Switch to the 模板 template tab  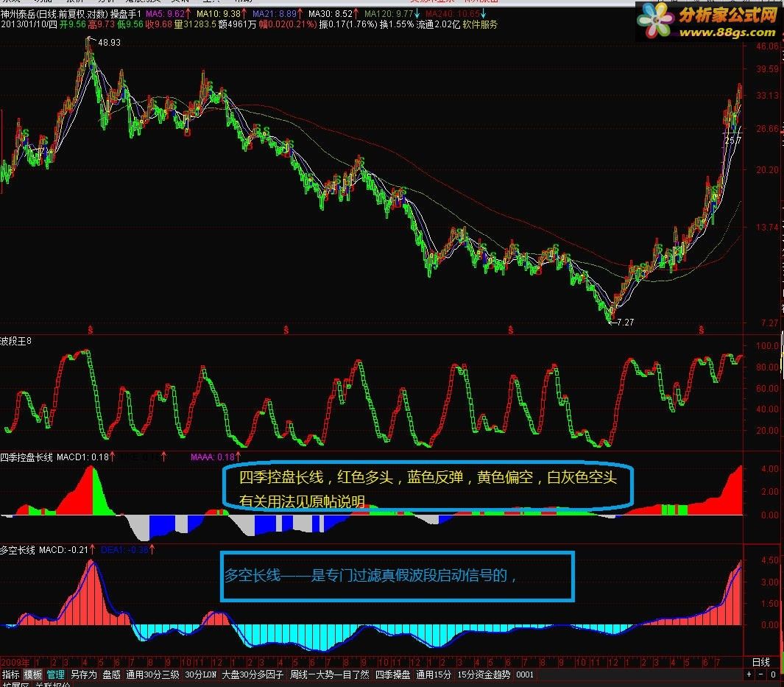click(x=33, y=674)
